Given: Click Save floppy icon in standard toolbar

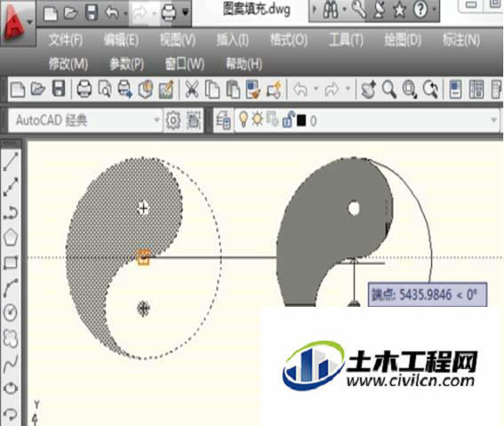Looking at the screenshot, I should (59, 88).
